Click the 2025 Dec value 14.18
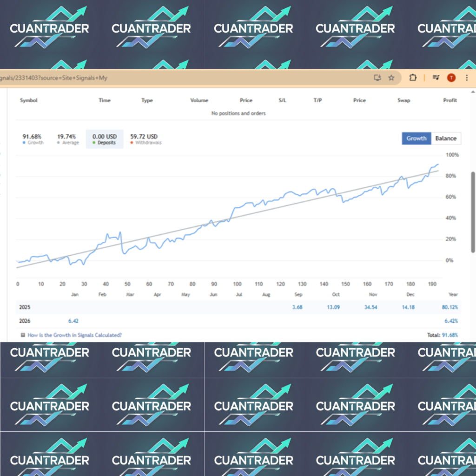Viewport: 476px width, 476px height. (x=408, y=307)
